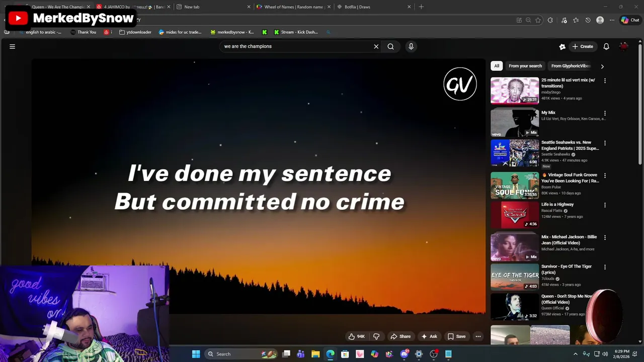The image size is (644, 362).
Task: Click the Windows taskbar Search box
Action: click(240, 354)
